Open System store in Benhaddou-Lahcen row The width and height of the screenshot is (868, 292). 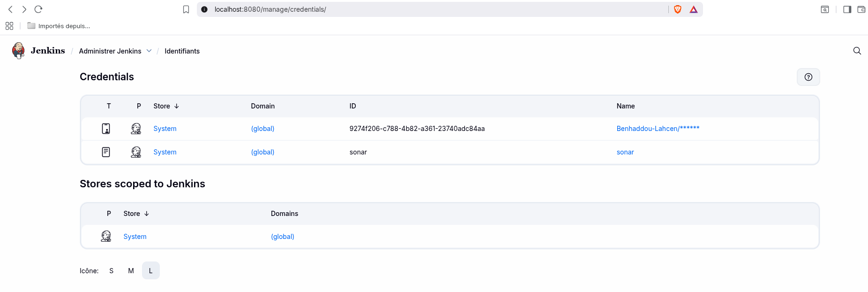[165, 129]
